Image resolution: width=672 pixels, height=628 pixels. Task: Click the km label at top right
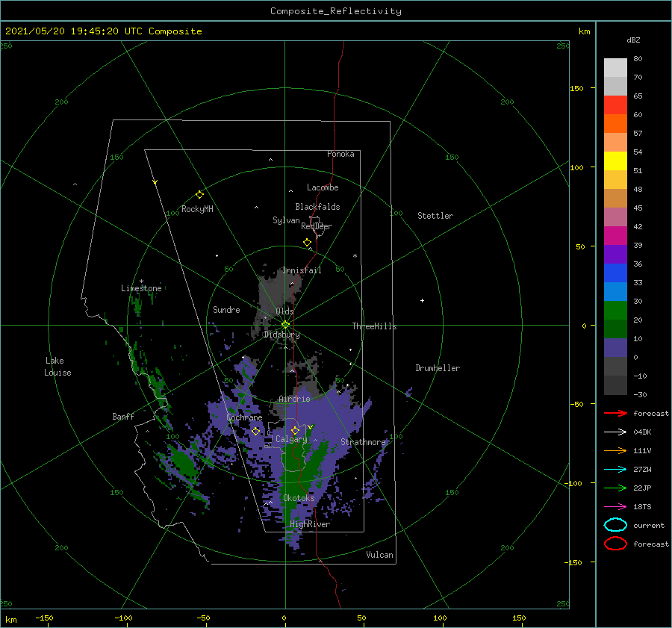[x=584, y=31]
